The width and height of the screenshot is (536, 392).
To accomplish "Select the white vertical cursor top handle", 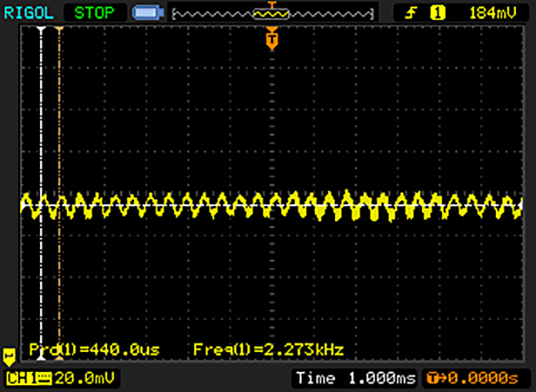I will 41,30.
